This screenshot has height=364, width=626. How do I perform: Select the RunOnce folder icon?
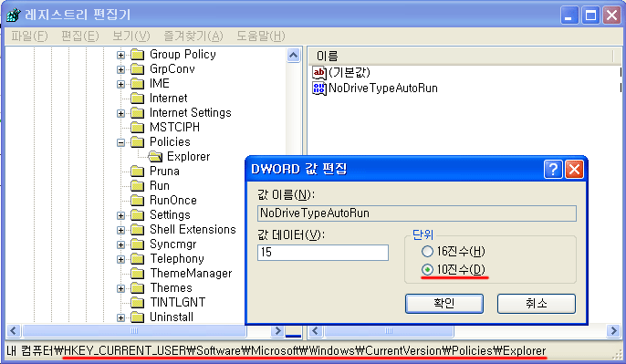click(x=137, y=201)
